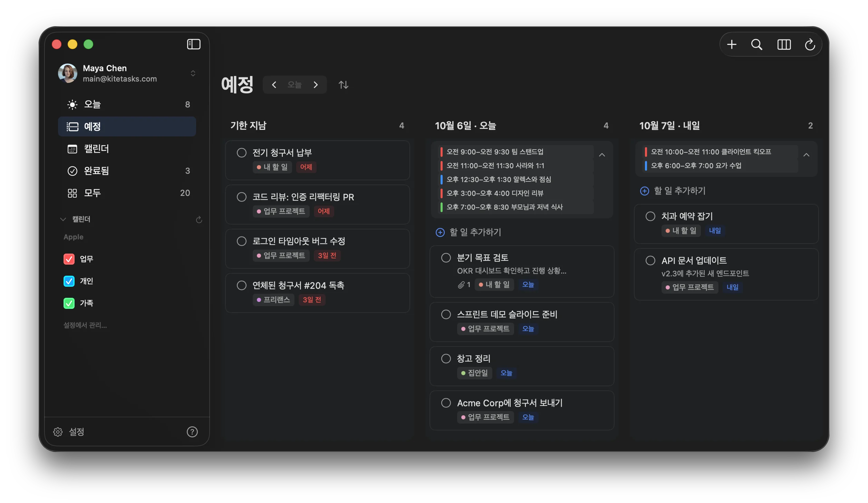Click the sort arrows icon beside 예정

pos(343,85)
